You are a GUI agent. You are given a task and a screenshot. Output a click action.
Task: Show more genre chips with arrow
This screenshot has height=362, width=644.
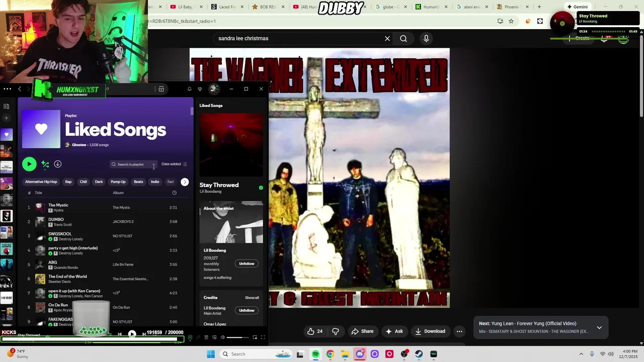[x=185, y=182]
